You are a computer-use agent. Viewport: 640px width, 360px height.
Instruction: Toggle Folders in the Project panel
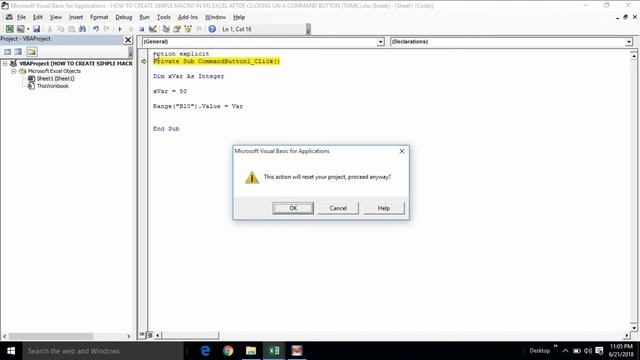31,52
